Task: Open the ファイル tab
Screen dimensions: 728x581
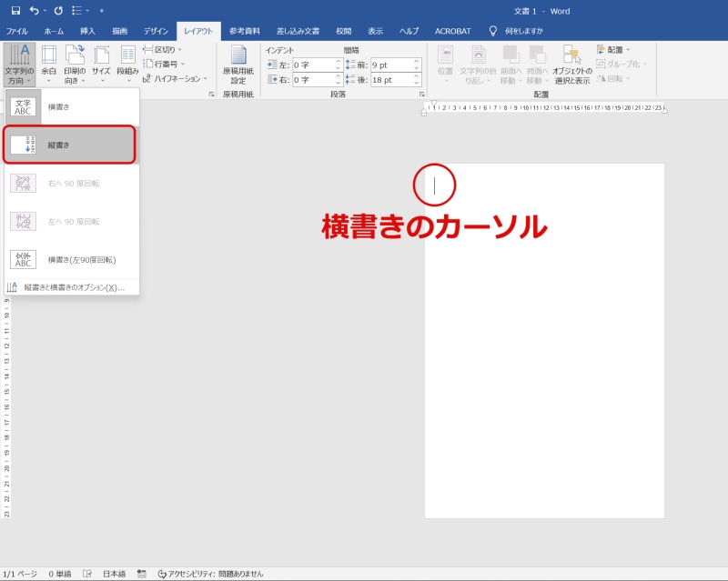Action: (x=16, y=31)
